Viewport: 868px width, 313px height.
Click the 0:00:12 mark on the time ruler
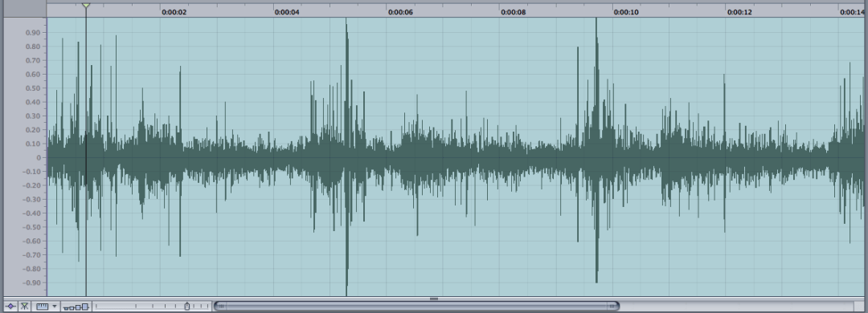click(739, 11)
